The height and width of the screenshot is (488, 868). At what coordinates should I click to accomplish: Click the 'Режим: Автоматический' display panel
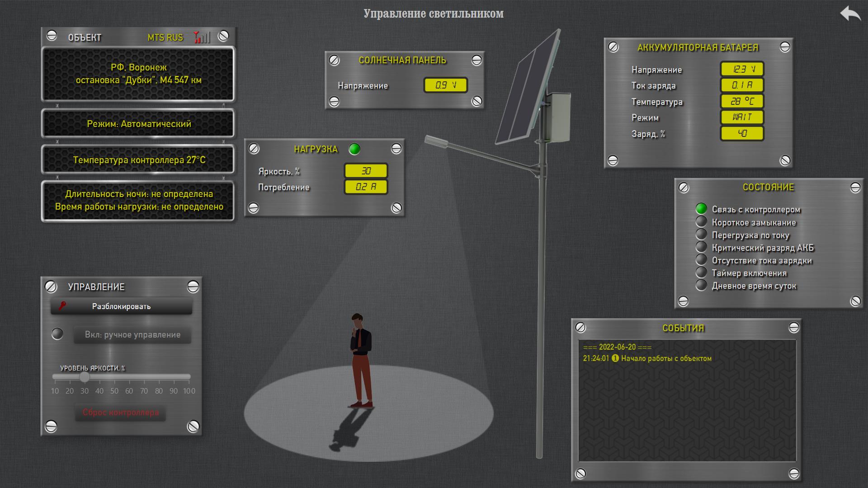tap(138, 123)
